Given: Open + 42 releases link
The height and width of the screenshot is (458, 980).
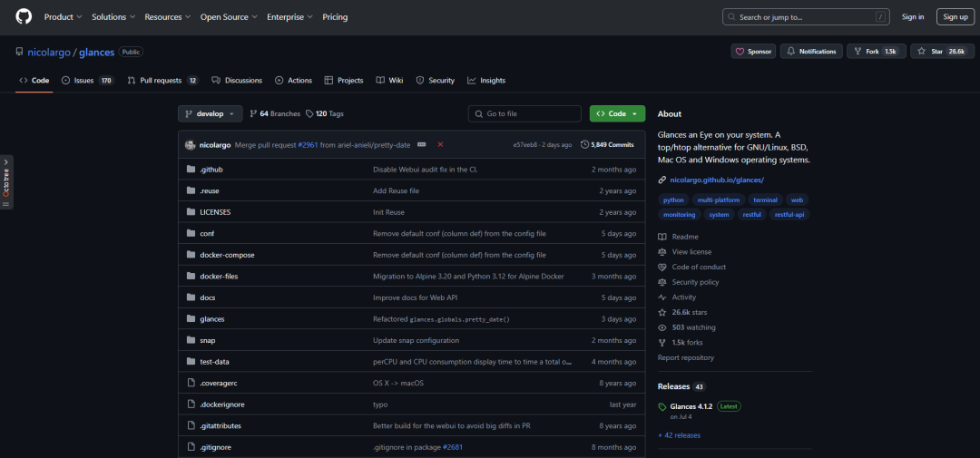Looking at the screenshot, I should [680, 435].
